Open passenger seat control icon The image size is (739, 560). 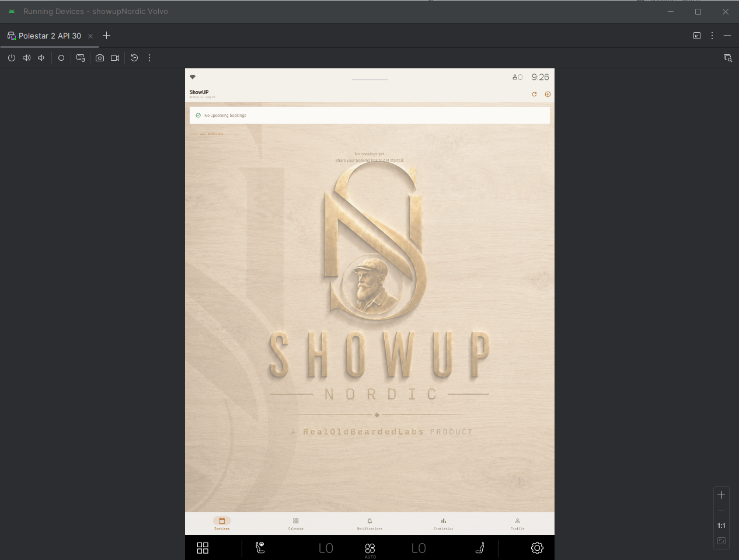(480, 548)
